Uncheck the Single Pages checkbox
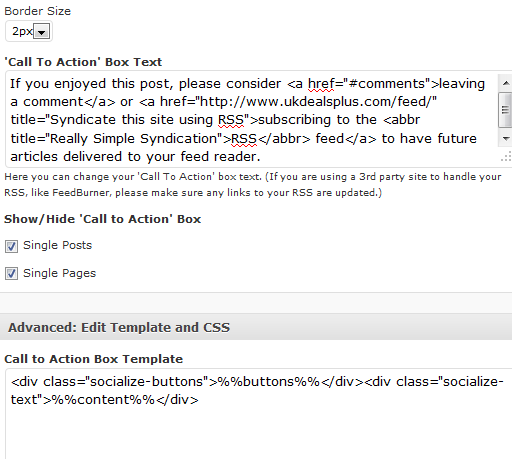512x459 pixels. [11, 274]
